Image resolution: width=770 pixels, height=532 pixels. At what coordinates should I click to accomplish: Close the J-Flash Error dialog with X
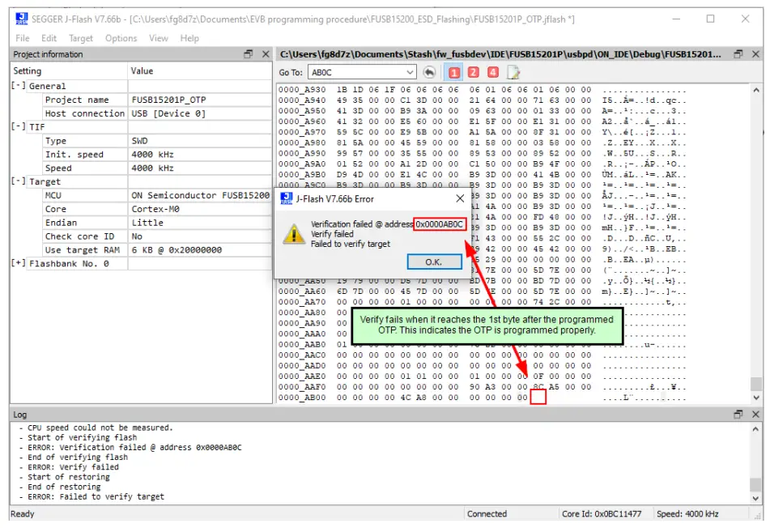[x=460, y=198]
